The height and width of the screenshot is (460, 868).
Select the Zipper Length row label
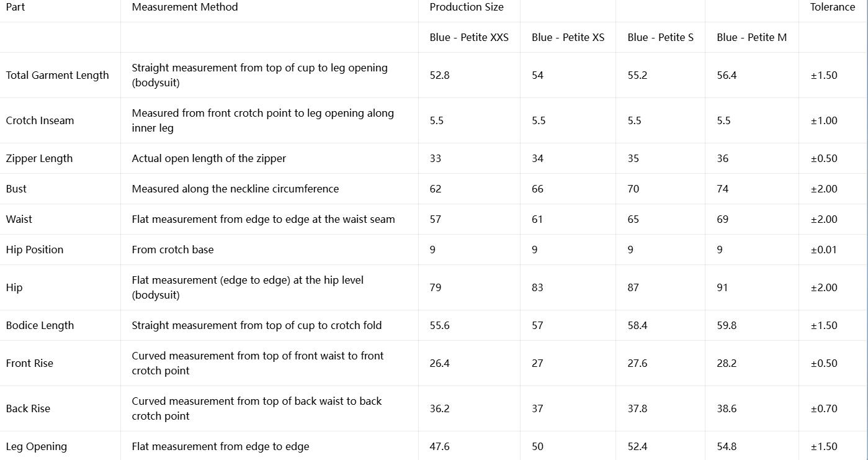pyautogui.click(x=39, y=158)
